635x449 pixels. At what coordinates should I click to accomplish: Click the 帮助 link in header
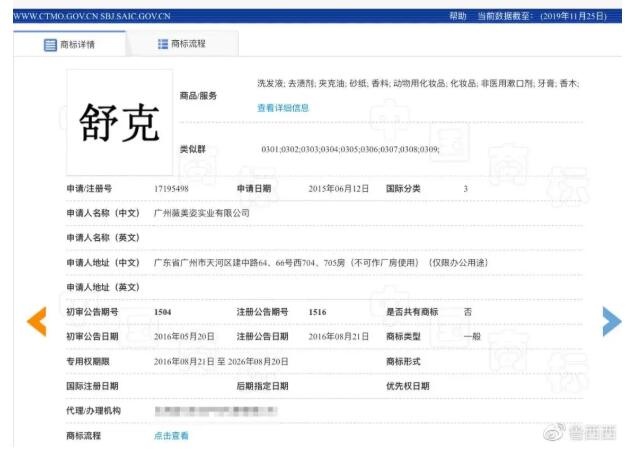(x=458, y=16)
